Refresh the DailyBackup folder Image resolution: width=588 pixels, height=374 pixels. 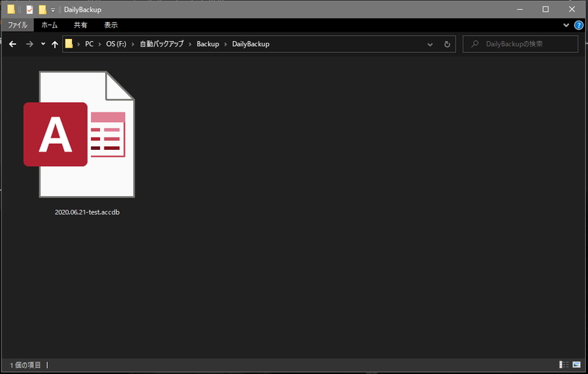coord(447,44)
